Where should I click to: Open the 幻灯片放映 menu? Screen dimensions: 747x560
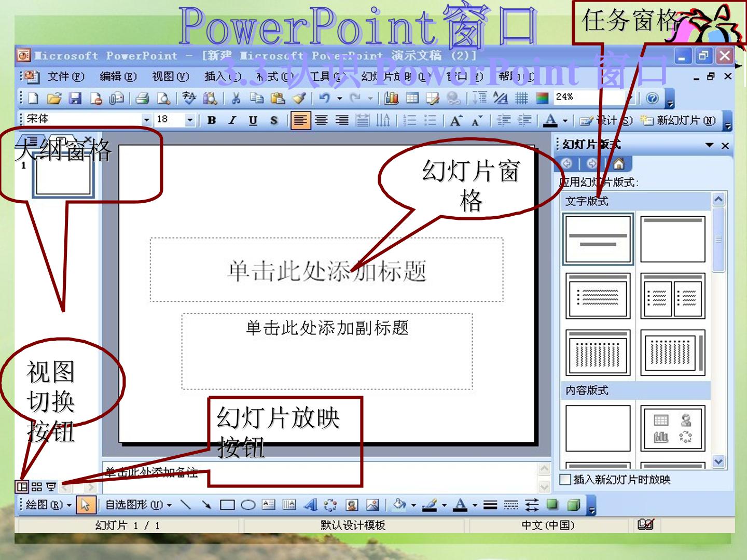tap(396, 77)
